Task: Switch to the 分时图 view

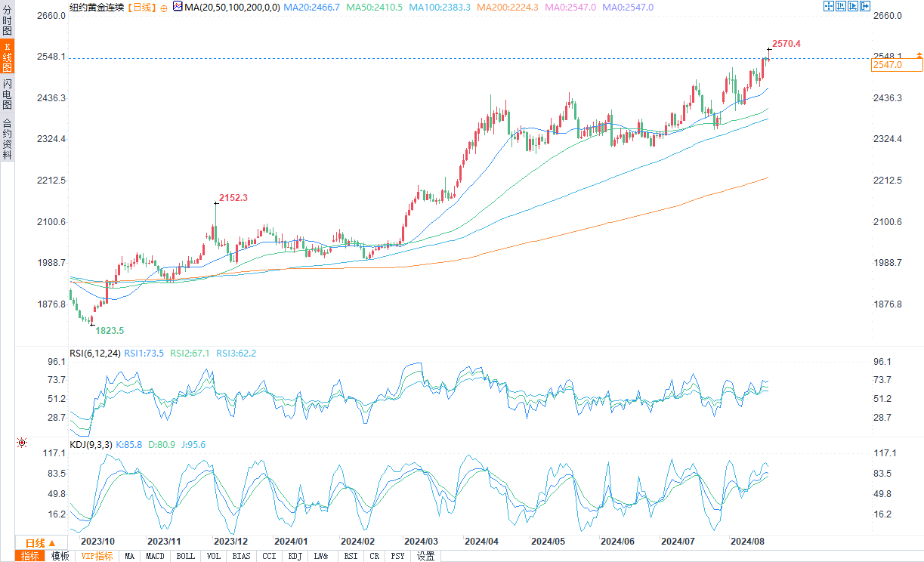Action: (x=7, y=21)
